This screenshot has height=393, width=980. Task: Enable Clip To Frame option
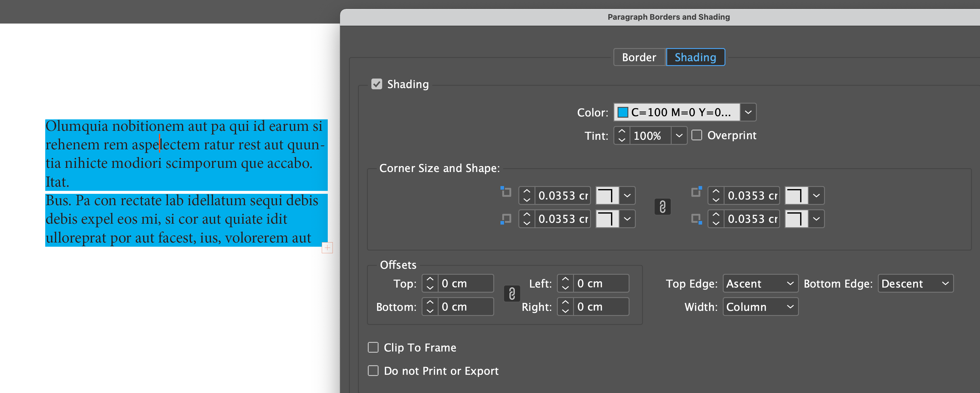click(x=373, y=347)
